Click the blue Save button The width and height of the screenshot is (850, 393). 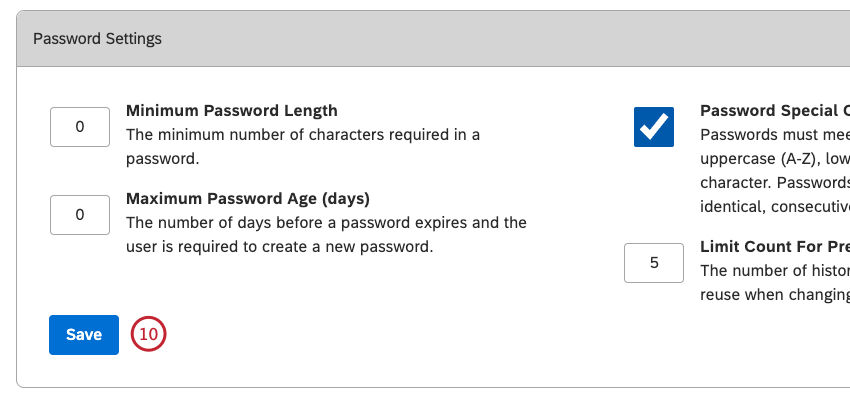(84, 335)
